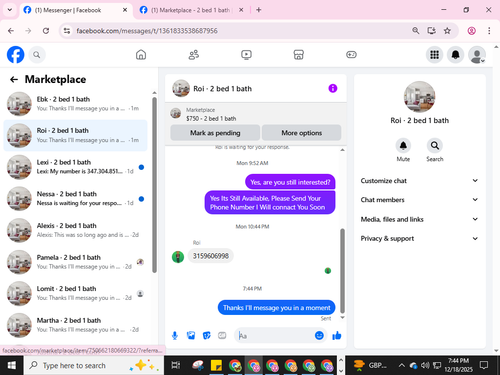The width and height of the screenshot is (500, 375).
Task: Go back with browser back arrow
Action: click(11, 31)
